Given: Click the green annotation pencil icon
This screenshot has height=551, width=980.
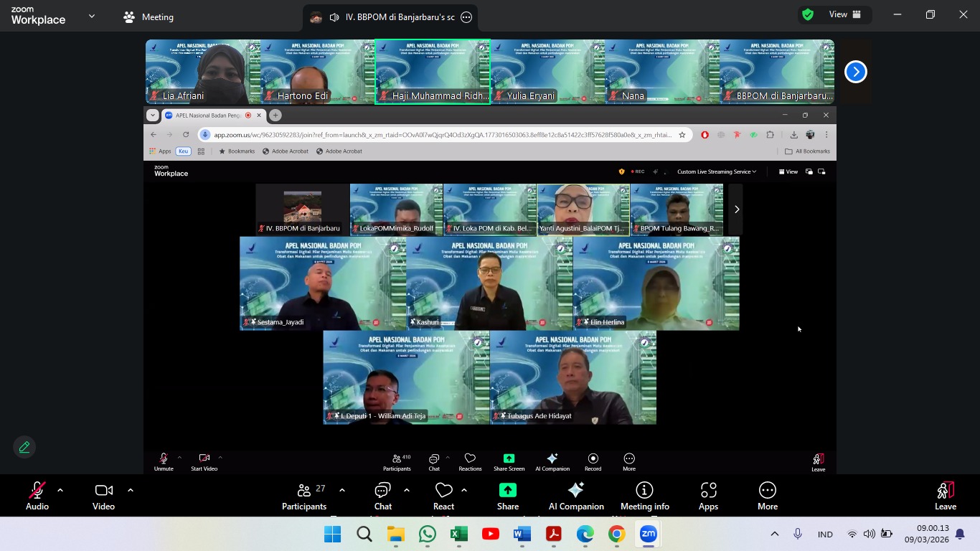Looking at the screenshot, I should tap(24, 447).
